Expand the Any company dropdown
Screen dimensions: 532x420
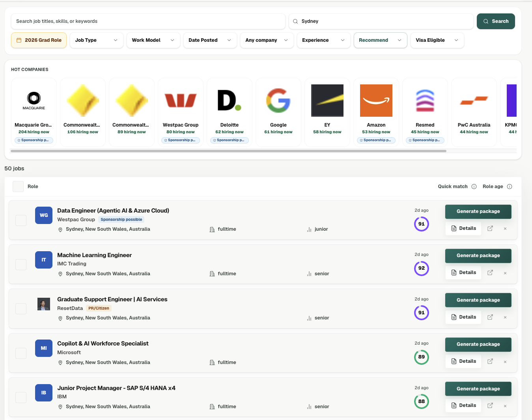[x=267, y=40]
